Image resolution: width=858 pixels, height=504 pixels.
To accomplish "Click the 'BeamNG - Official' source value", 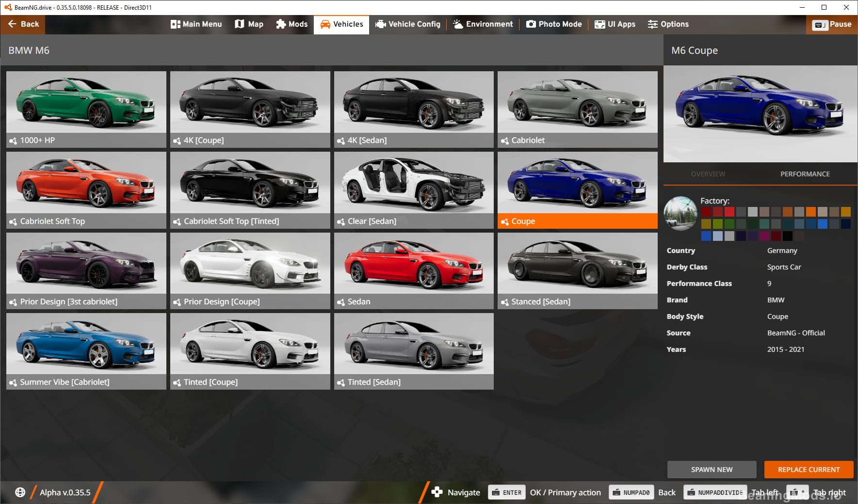I will point(796,333).
